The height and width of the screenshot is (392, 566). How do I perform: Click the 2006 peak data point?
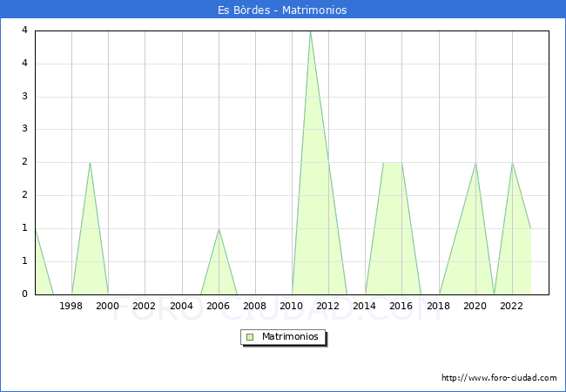click(x=219, y=229)
